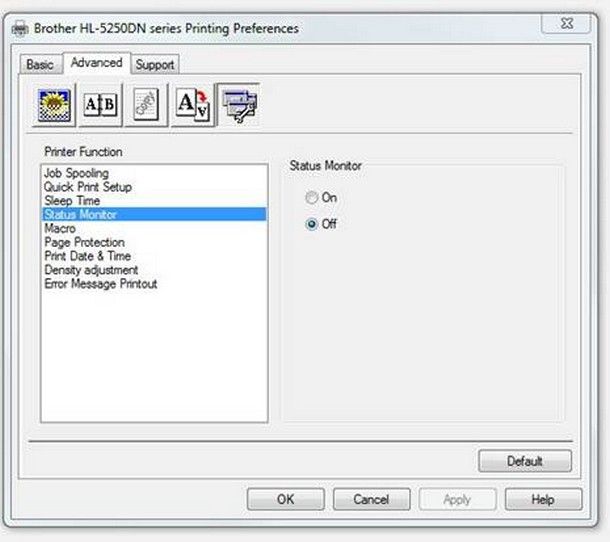Click the Cancel button
The image size is (610, 542).
coord(371,499)
